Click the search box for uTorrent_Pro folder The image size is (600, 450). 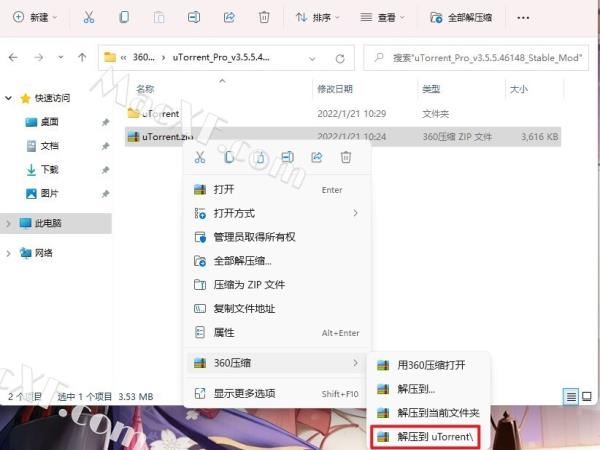click(476, 58)
